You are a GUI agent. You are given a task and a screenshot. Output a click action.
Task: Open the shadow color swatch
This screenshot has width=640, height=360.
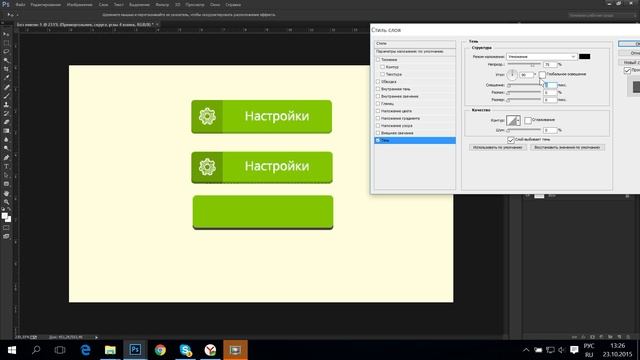tap(584, 56)
